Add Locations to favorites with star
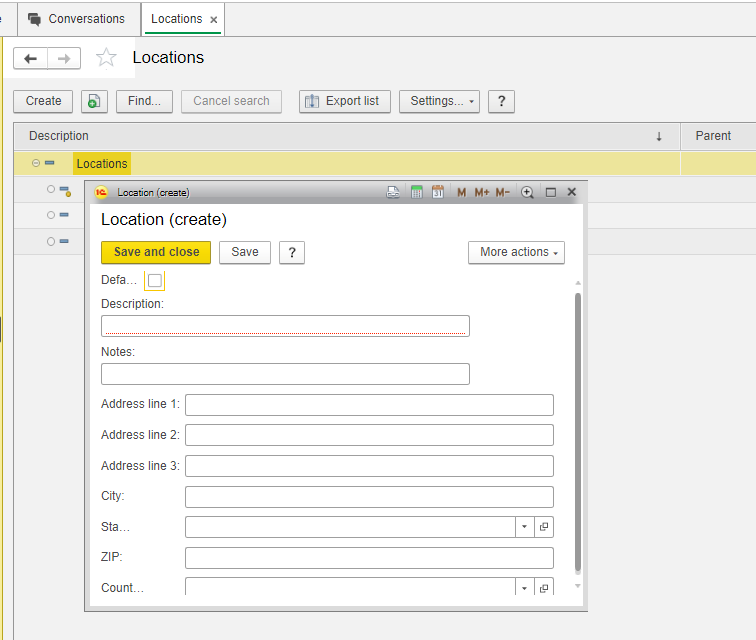This screenshot has height=640, width=756. pyautogui.click(x=106, y=58)
